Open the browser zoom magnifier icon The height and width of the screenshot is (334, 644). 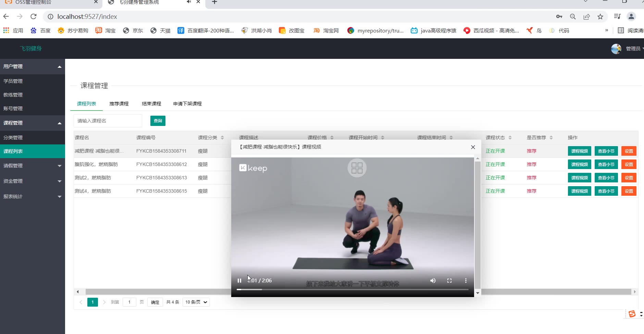click(x=573, y=16)
